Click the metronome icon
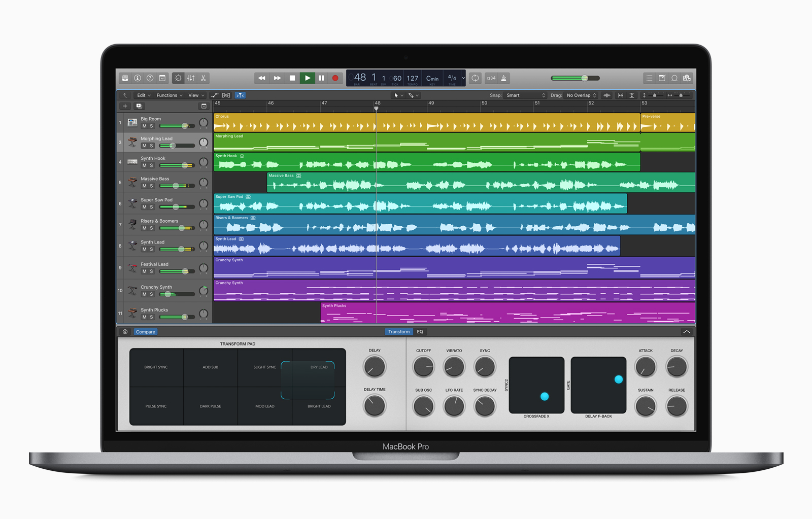Screen dimensions: 812x519 [x=502, y=78]
